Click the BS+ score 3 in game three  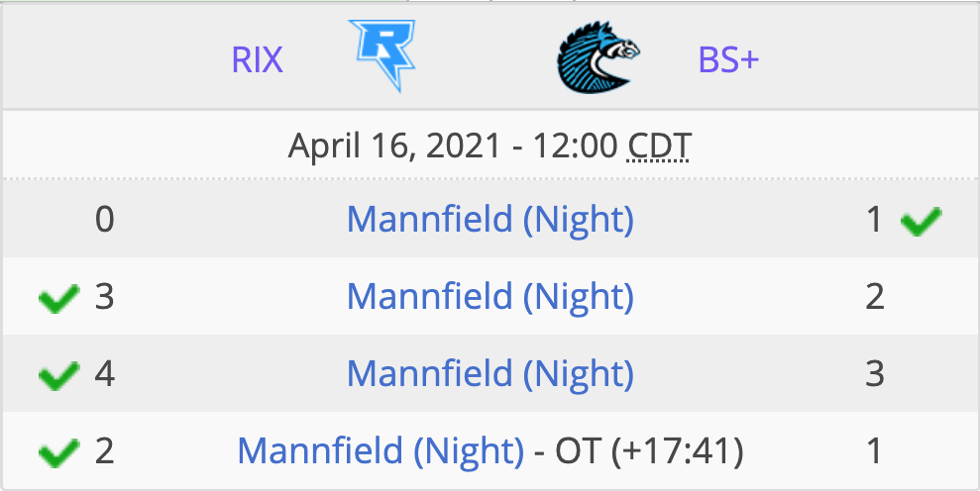coord(875,374)
